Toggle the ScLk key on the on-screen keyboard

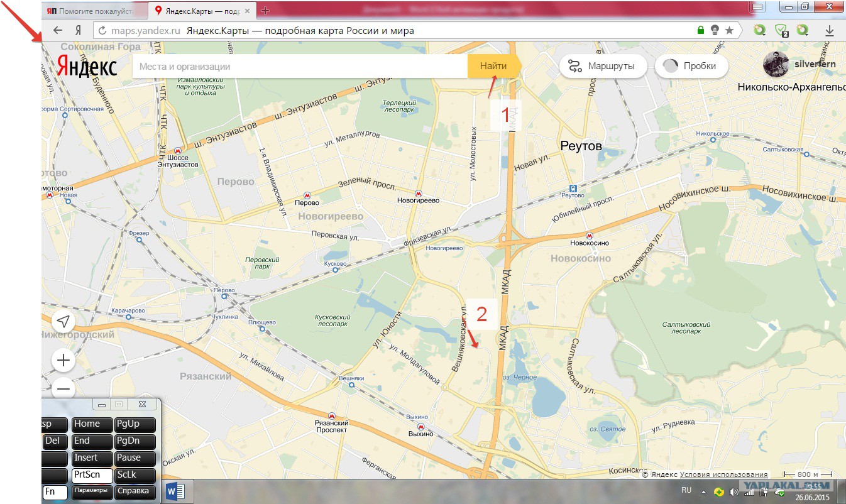[x=135, y=475]
